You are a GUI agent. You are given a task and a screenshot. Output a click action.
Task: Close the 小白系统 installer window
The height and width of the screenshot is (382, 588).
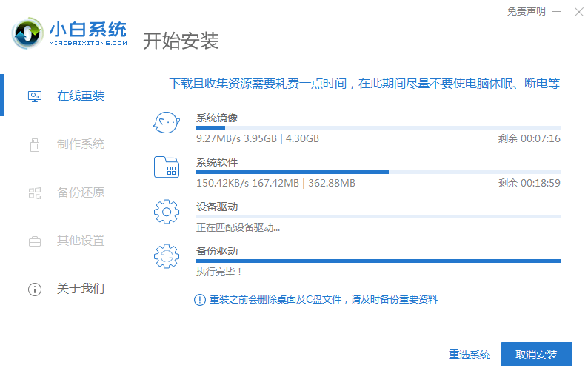(x=576, y=11)
